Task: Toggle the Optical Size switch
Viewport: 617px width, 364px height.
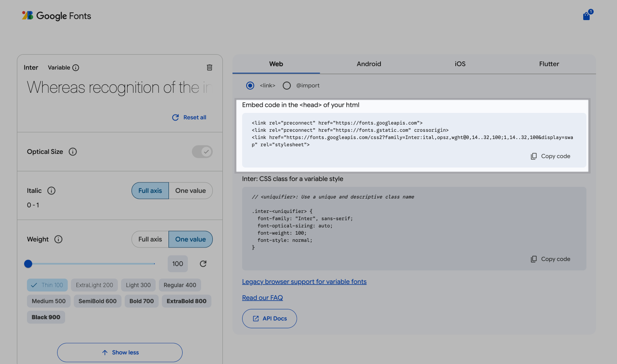Action: (202, 152)
